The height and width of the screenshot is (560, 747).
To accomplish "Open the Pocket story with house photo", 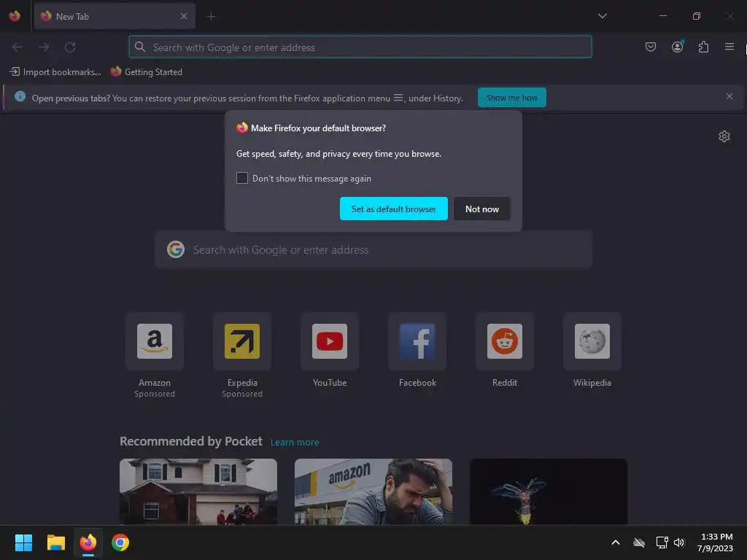I will click(x=198, y=491).
